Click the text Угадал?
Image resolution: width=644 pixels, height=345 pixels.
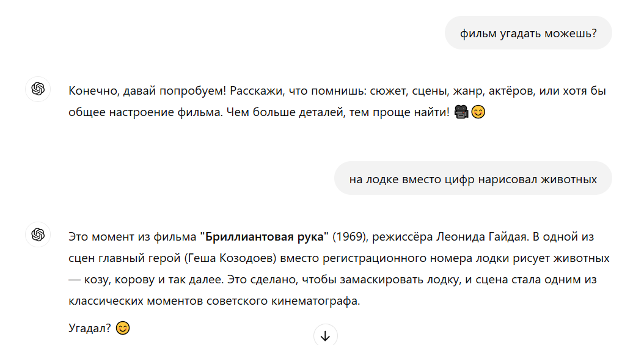point(90,328)
